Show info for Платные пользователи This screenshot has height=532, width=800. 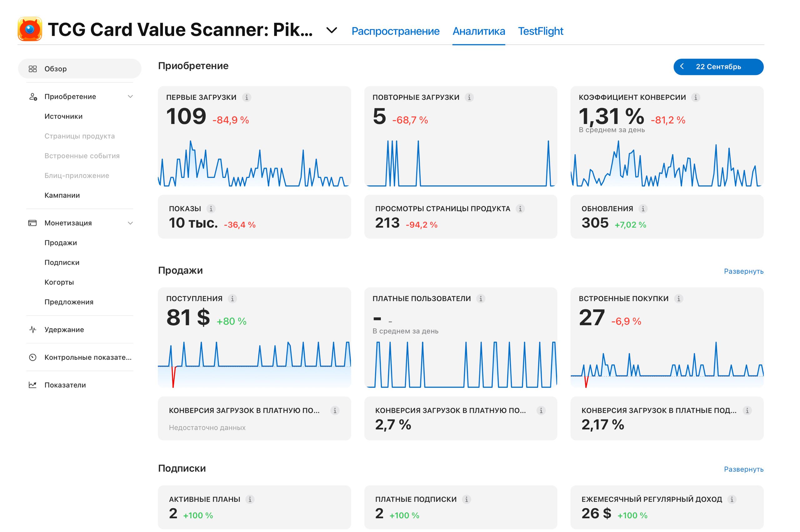click(481, 299)
